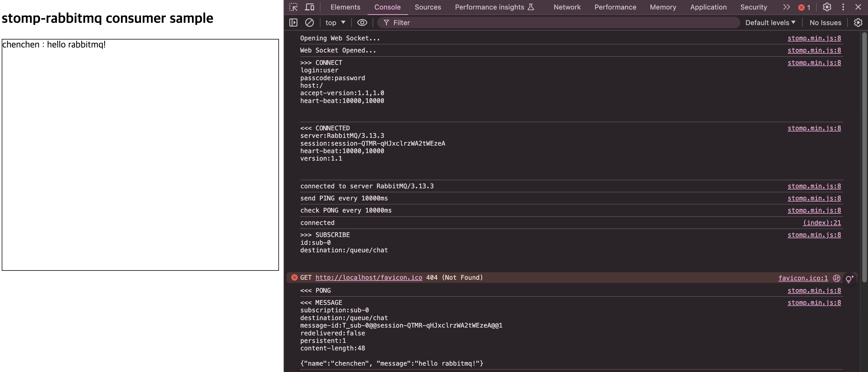Show the console sidebar panel
The width and height of the screenshot is (868, 372).
tap(293, 22)
